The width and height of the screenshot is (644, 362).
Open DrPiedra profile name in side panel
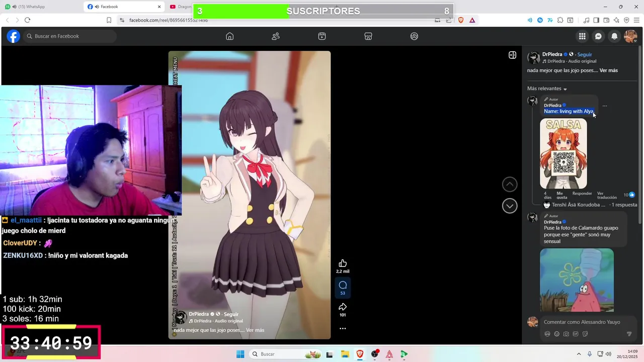(552, 54)
